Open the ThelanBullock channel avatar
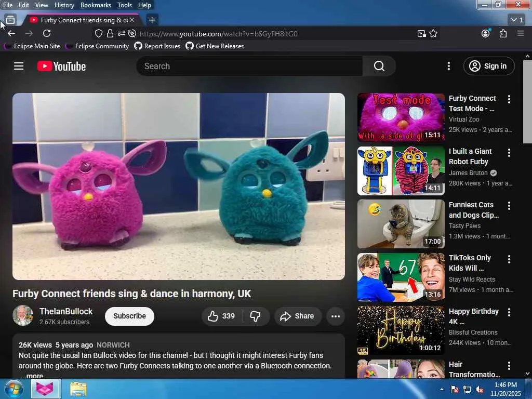The width and height of the screenshot is (532, 399). pyautogui.click(x=23, y=315)
